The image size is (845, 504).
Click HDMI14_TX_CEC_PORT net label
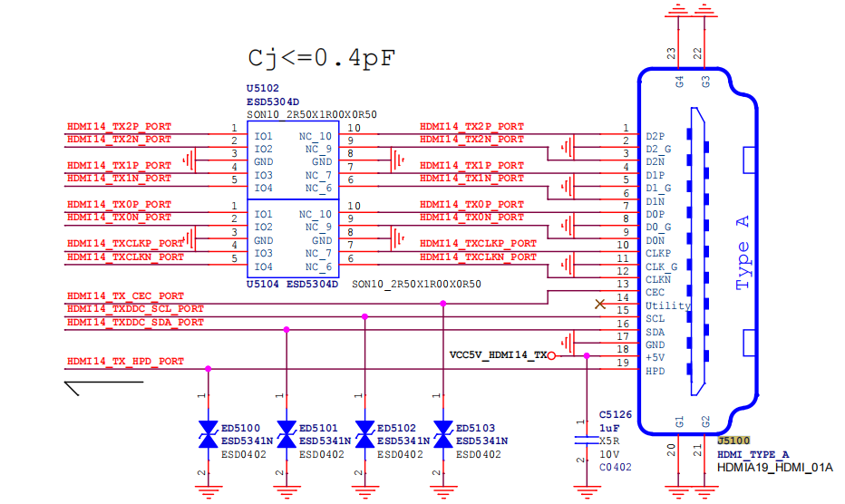point(125,296)
